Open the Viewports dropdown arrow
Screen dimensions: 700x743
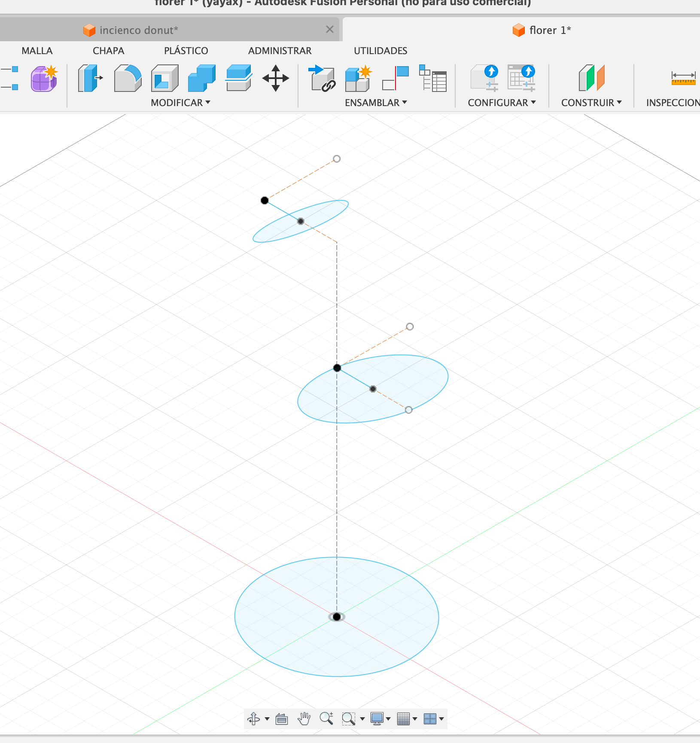(441, 719)
